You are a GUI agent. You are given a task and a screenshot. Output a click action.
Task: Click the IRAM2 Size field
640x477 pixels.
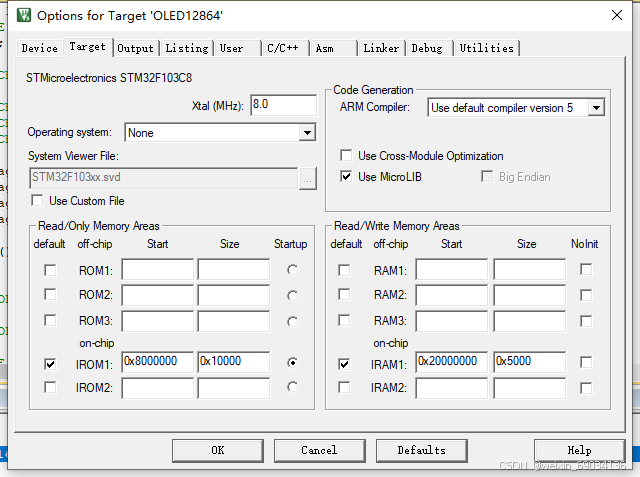coord(530,388)
